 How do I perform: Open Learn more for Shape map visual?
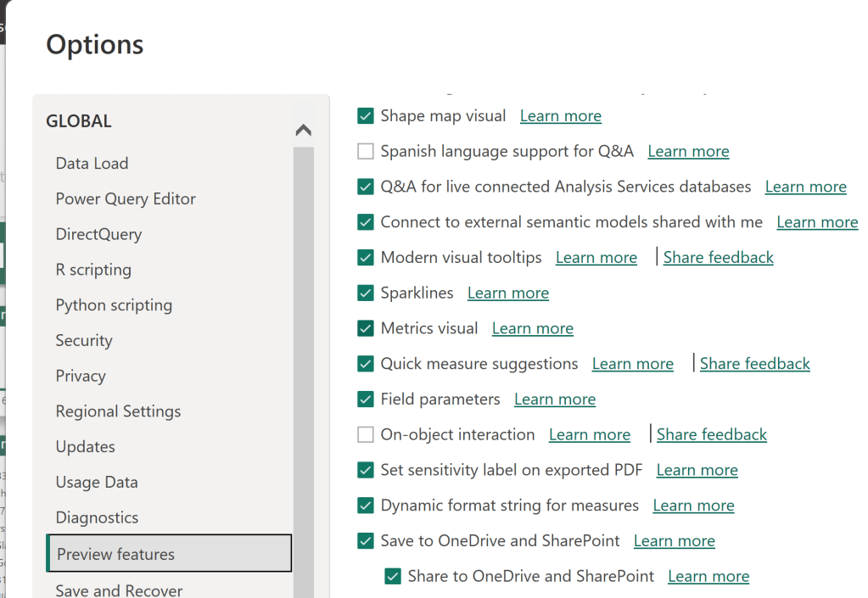tap(560, 116)
